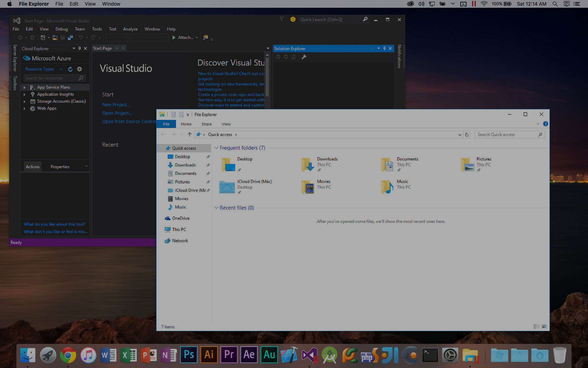Collapse the Frequent folders section
This screenshot has height=368, width=588.
click(216, 148)
